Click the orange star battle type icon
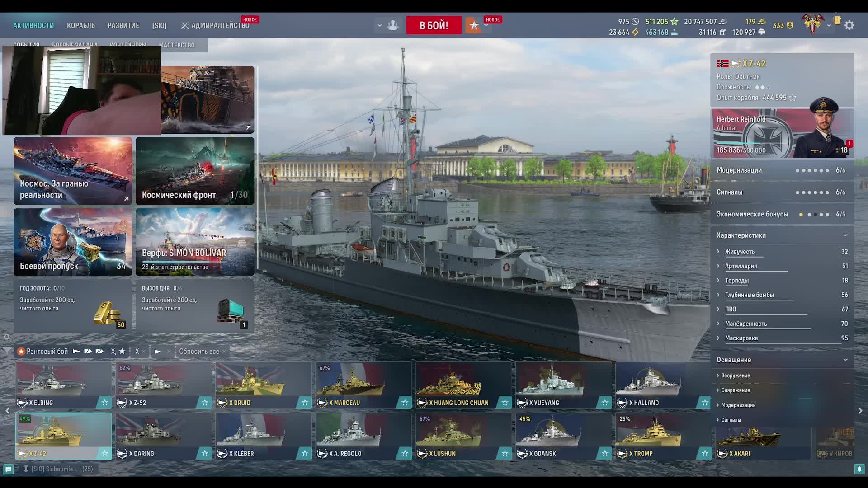 point(473,25)
